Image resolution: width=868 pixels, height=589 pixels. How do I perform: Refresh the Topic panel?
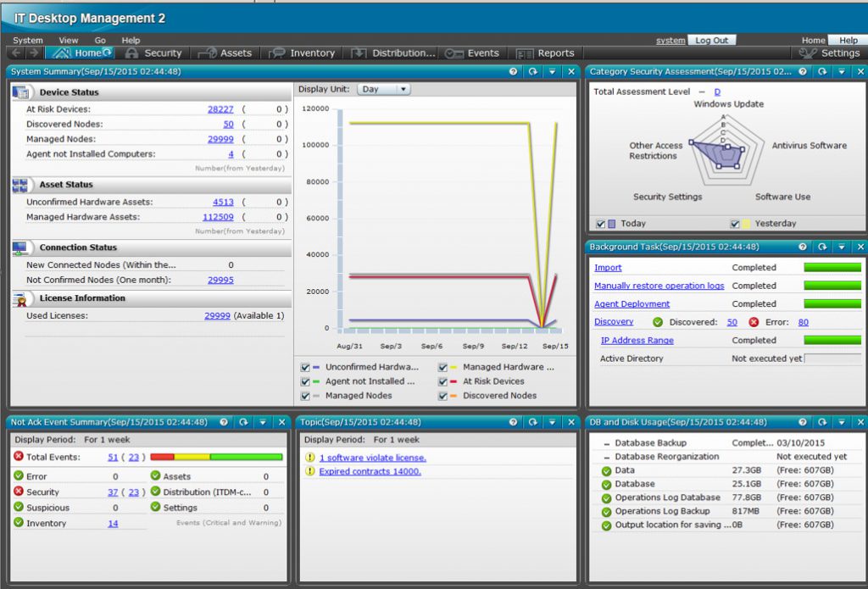(x=532, y=422)
